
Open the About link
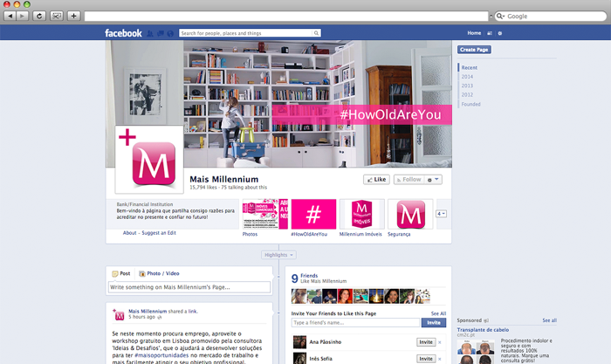pos(130,233)
